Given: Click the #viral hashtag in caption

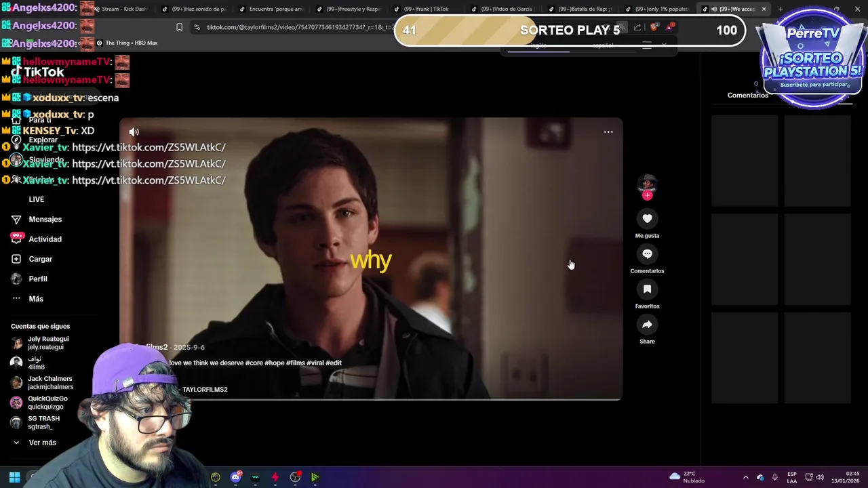Looking at the screenshot, I should (x=315, y=363).
